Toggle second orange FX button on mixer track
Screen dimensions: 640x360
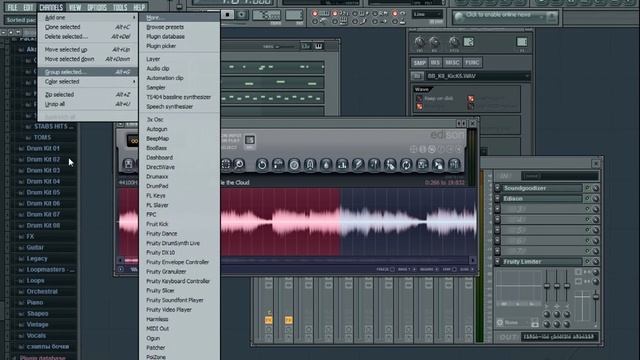288,320
